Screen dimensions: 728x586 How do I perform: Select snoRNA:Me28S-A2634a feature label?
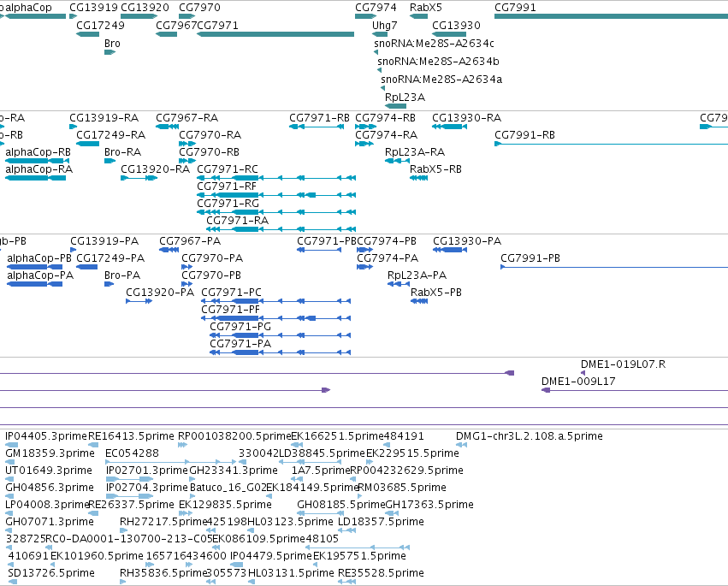point(441,79)
